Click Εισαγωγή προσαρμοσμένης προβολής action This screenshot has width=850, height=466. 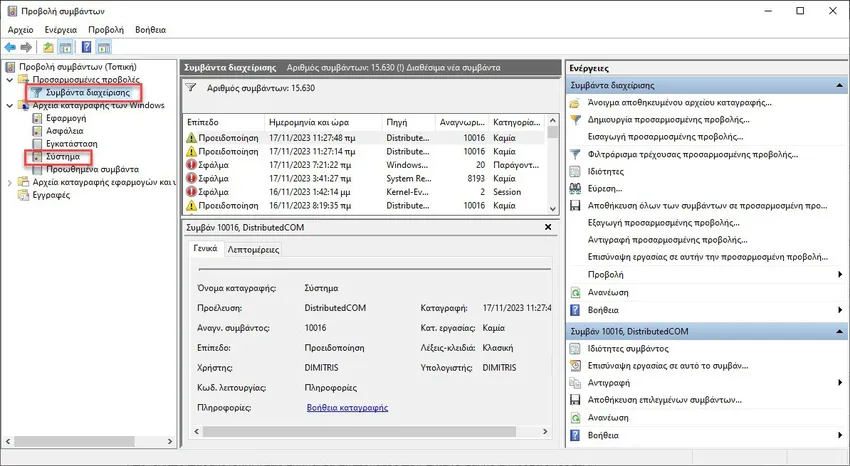click(666, 137)
